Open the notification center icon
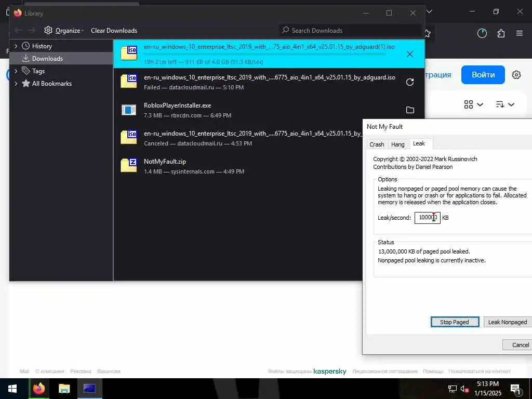Viewport: 532px width, 399px height. coord(515,389)
